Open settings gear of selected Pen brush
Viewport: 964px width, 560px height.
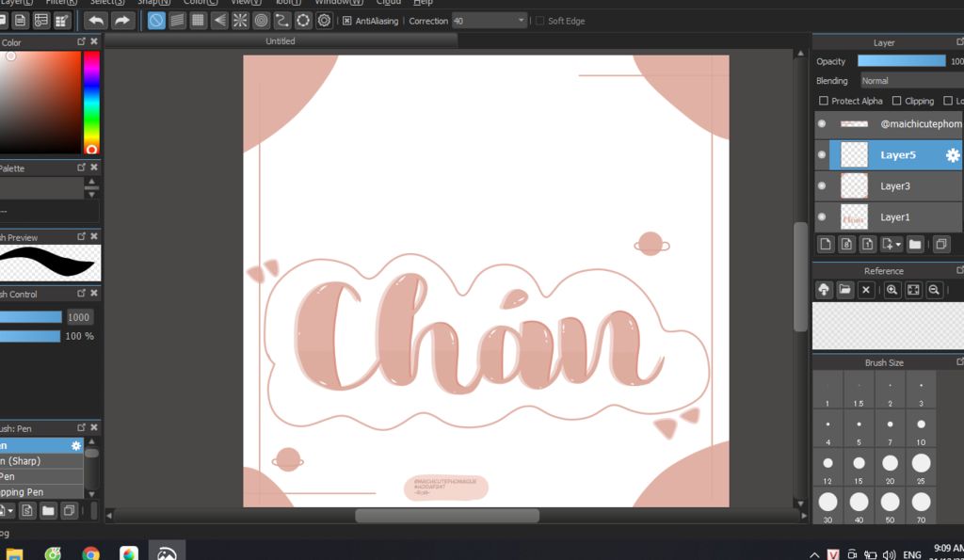tap(76, 445)
